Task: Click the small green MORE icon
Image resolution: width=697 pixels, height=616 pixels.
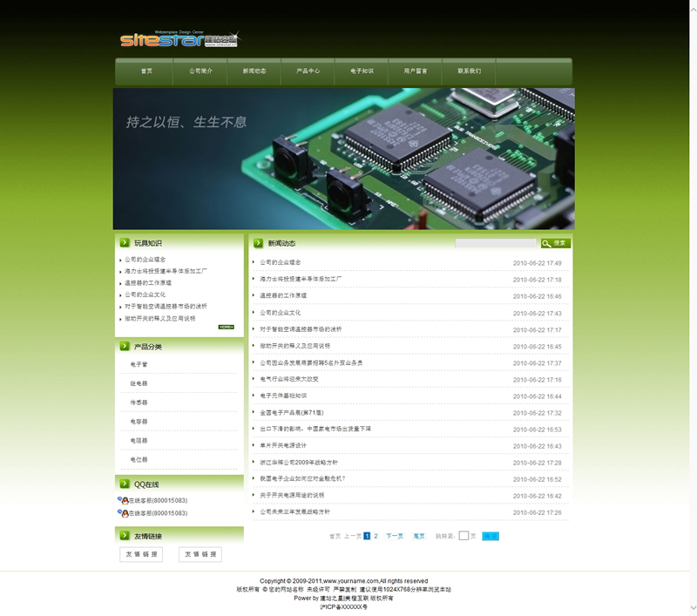Action: coord(226,327)
